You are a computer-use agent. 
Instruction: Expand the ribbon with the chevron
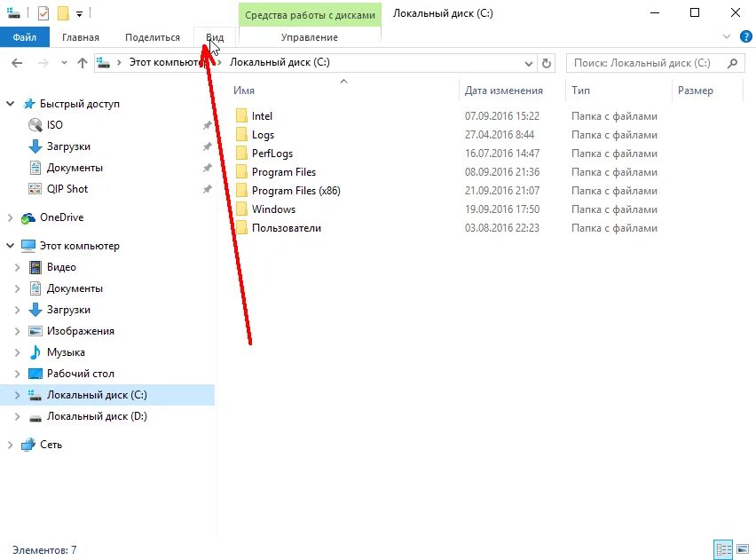[726, 36]
